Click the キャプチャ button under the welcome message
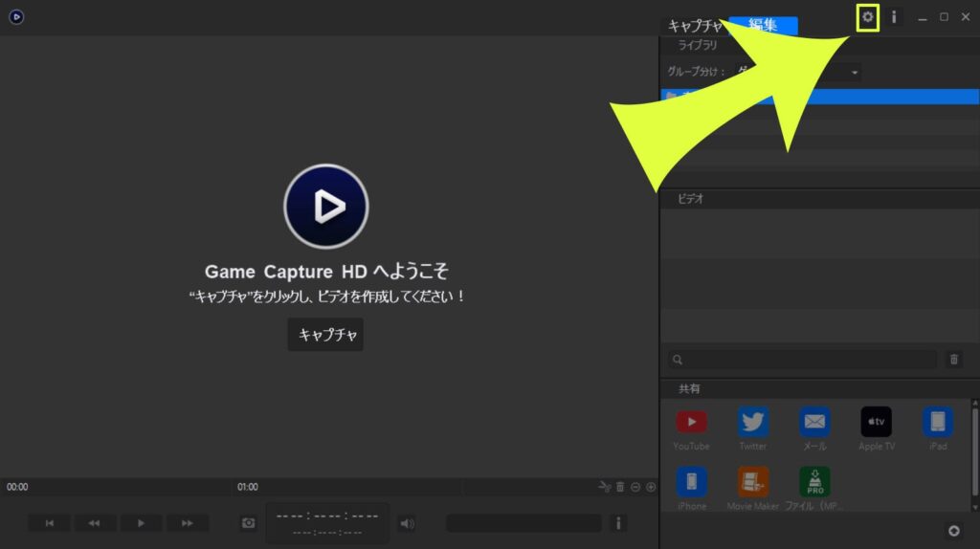Image resolution: width=980 pixels, height=549 pixels. pos(325,335)
